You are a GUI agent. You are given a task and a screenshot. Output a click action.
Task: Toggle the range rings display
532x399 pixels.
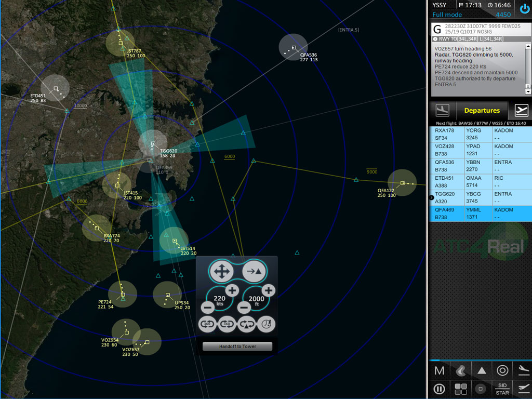(x=502, y=370)
